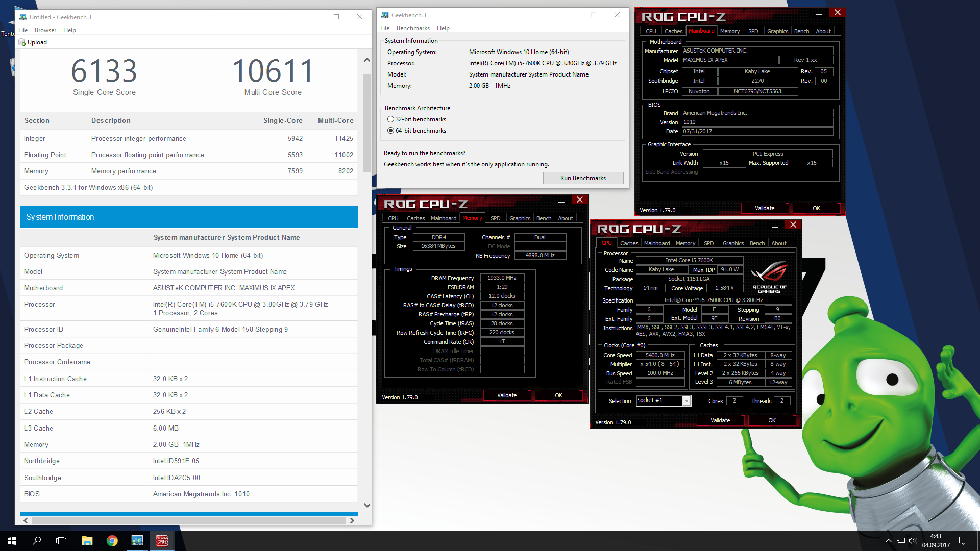
Task: Click the ROG Republic of Gamers logo
Action: tap(769, 276)
